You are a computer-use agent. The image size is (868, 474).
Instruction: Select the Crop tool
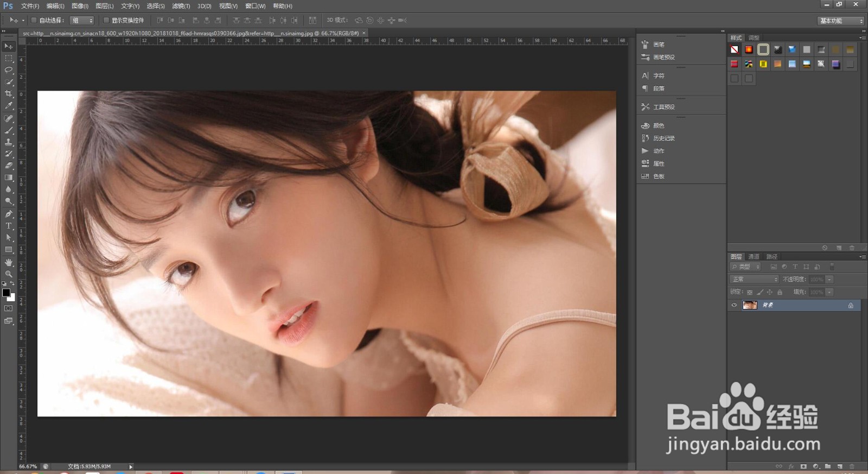[9, 94]
